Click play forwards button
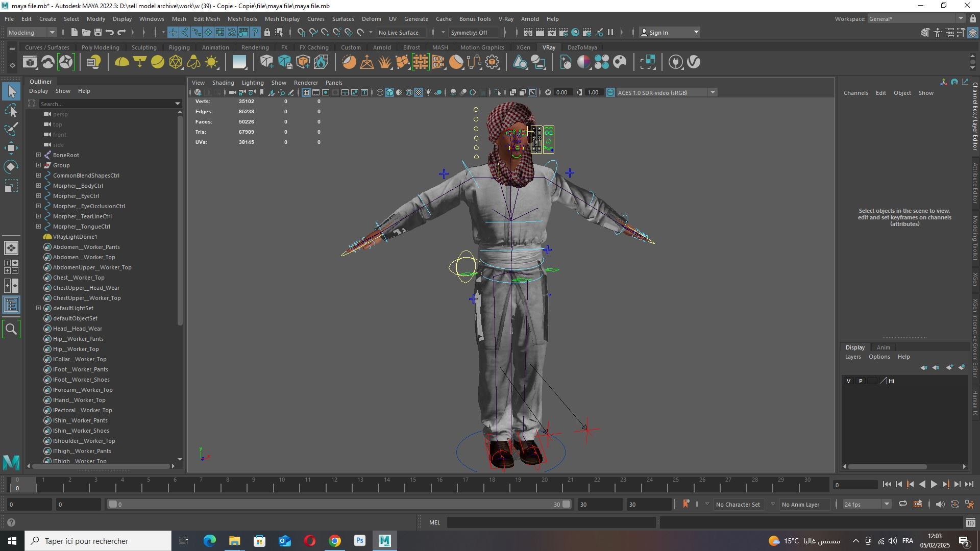 pyautogui.click(x=934, y=485)
